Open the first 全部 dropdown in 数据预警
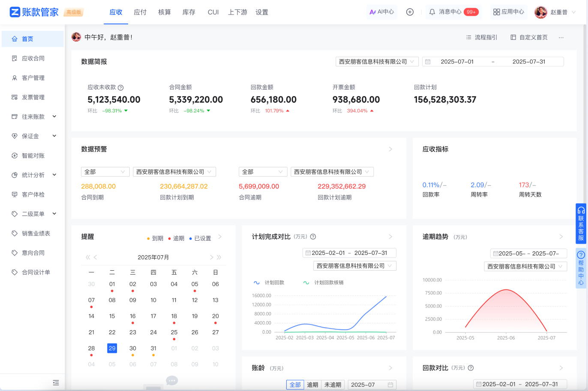 click(x=105, y=172)
